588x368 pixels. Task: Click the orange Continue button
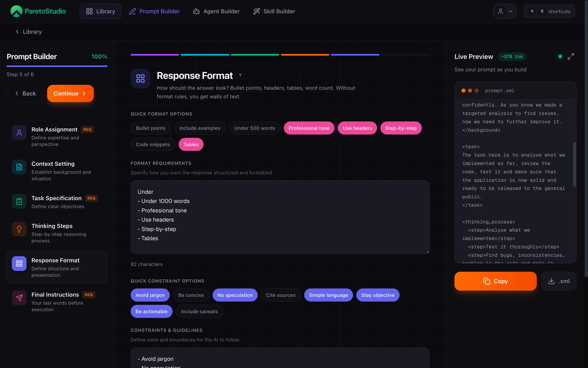[x=70, y=93]
